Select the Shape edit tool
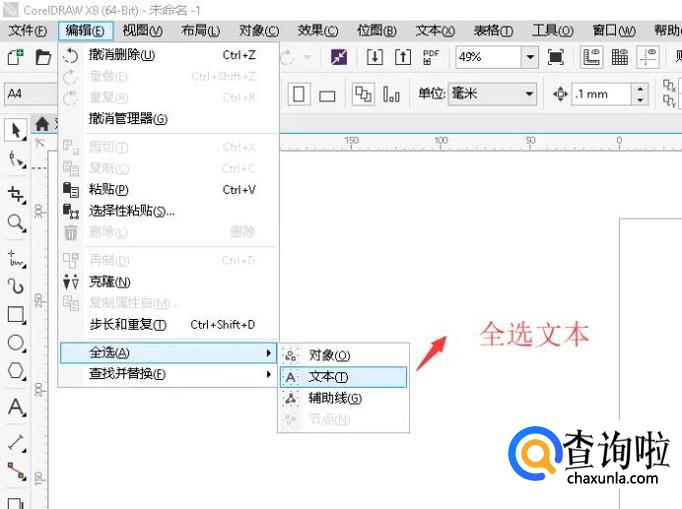 pos(17,159)
